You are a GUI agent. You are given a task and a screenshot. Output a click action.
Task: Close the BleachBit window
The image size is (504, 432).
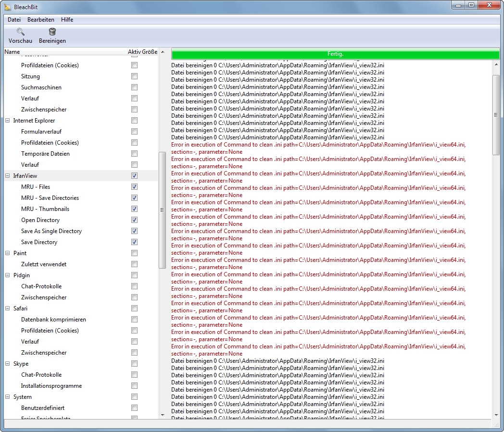pyautogui.click(x=489, y=5)
